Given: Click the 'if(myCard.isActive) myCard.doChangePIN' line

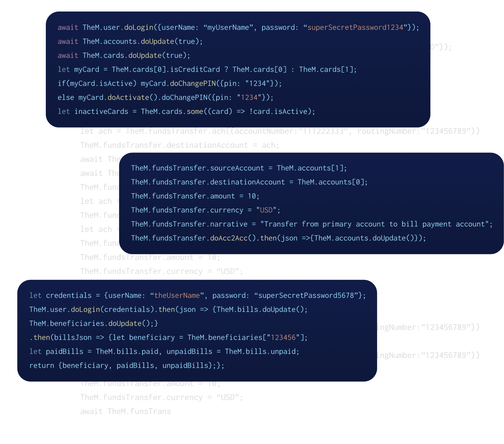Looking at the screenshot, I should [x=170, y=83].
